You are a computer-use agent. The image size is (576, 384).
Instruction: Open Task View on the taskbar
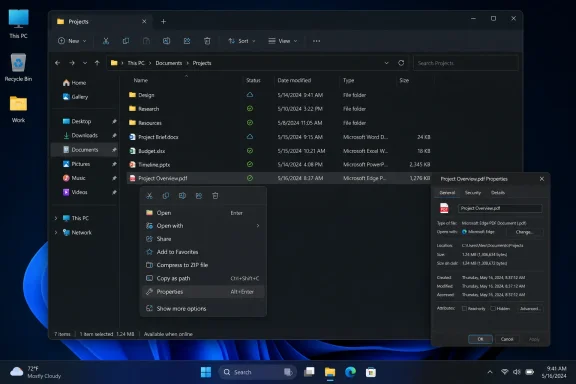(x=309, y=372)
